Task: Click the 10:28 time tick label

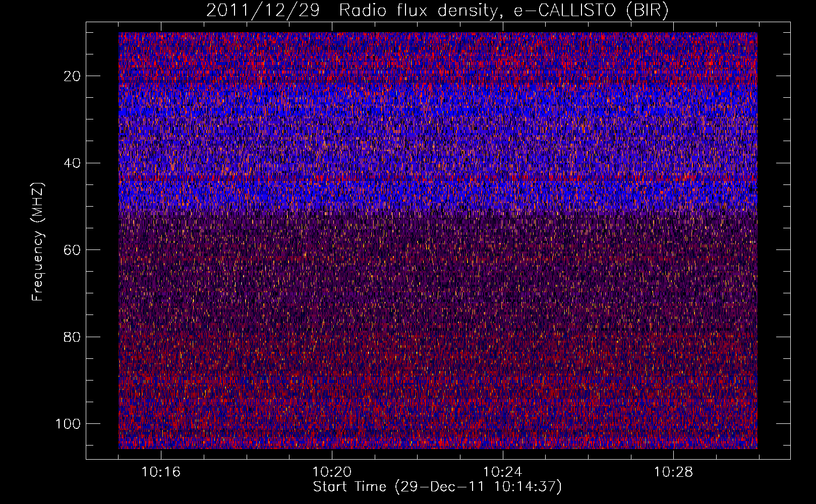Action: coord(674,472)
